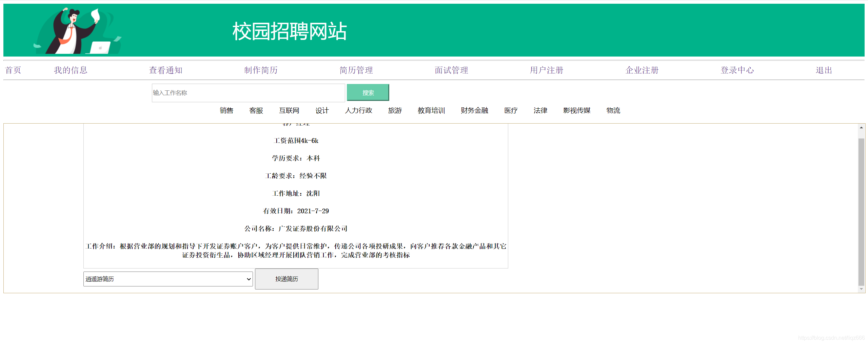This screenshot has width=868, height=344.
Task: Select the 旅游 category
Action: 395,110
